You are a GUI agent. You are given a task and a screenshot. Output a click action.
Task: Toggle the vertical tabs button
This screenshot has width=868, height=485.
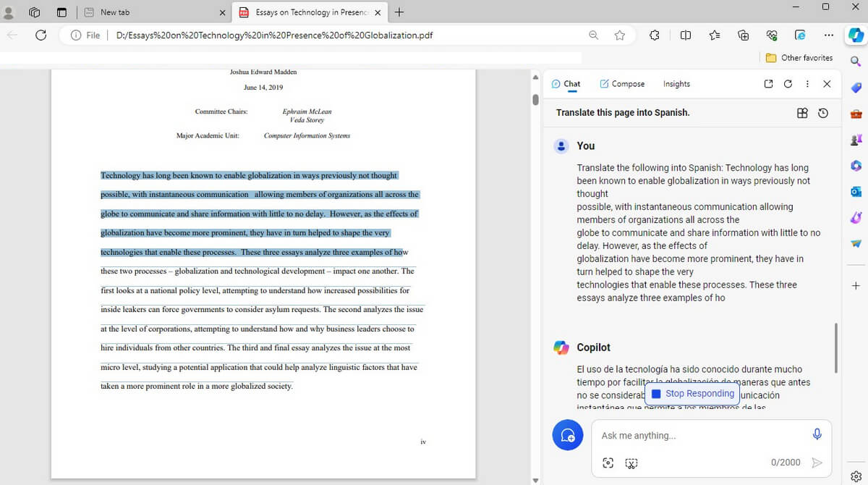(x=61, y=12)
